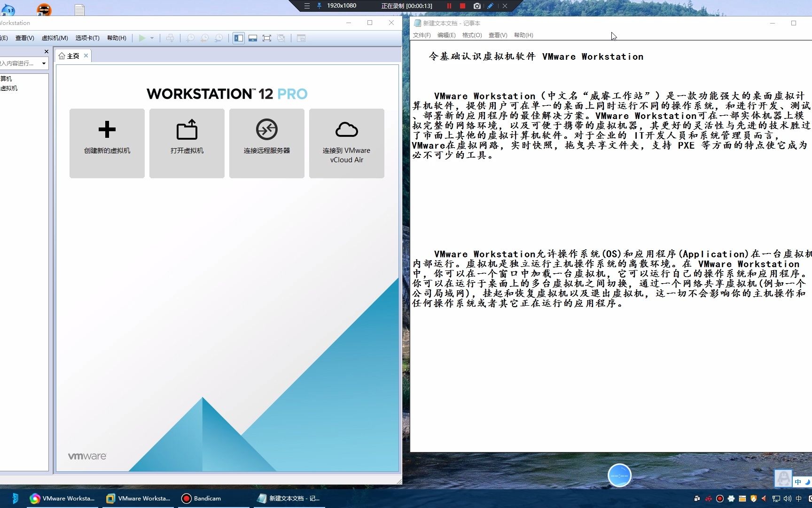Viewport: 812px width, 508px height.
Task: Click the Unity mode toolbar icon
Action: [x=281, y=38]
